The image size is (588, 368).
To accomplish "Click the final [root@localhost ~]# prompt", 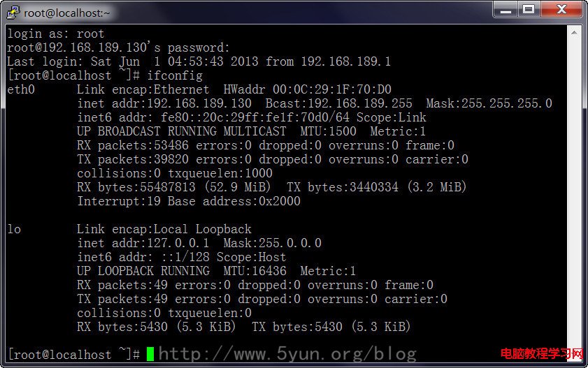I will [74, 354].
